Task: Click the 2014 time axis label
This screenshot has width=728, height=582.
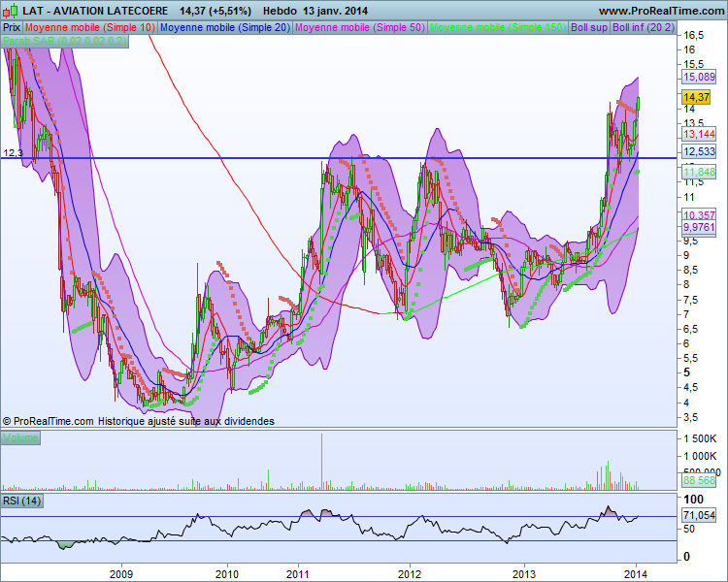Action: 636,574
